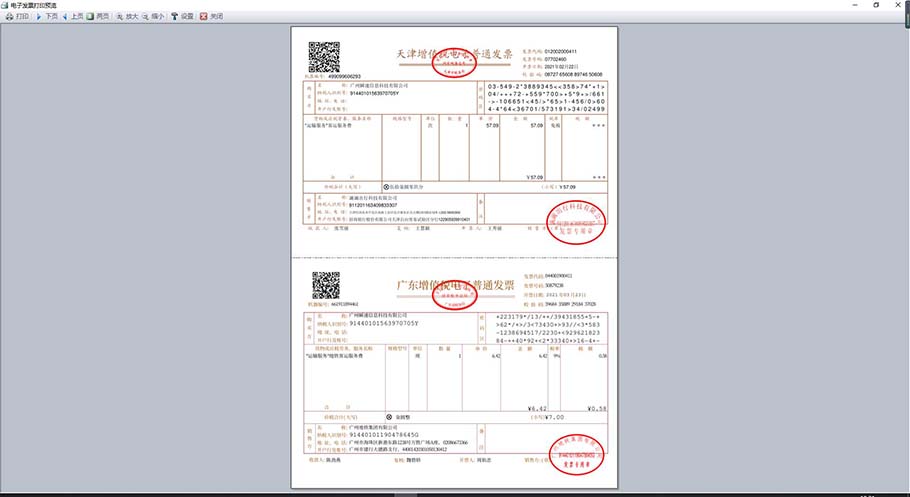Zoom in using the 放大 magnifier
This screenshot has width=910, height=497.
(120, 17)
